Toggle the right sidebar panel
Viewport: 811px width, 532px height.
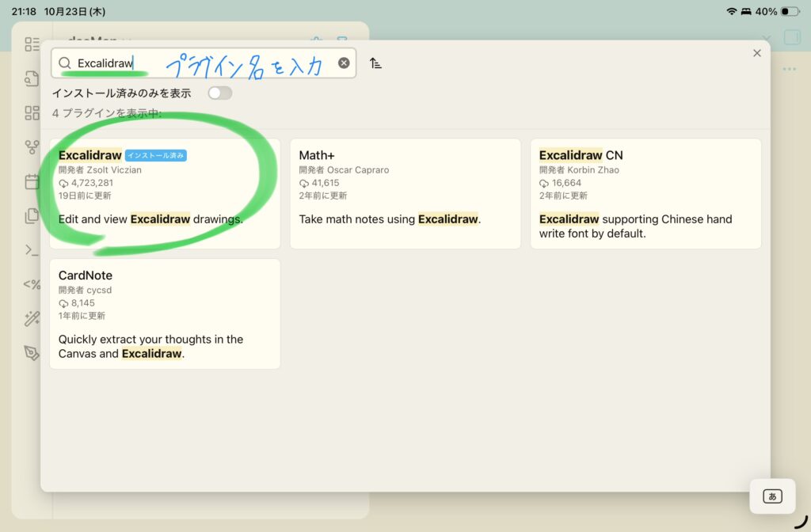pyautogui.click(x=791, y=38)
